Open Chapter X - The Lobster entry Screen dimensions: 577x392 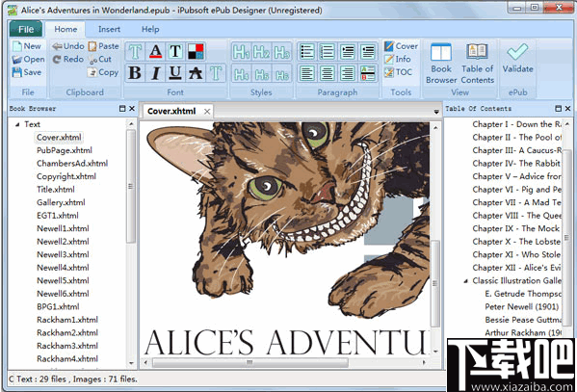(x=516, y=242)
